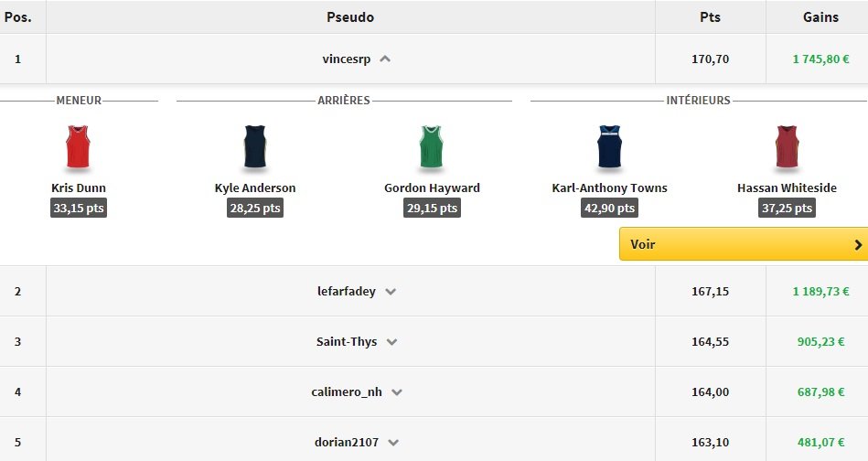
Task: Click the arrow on the Voir button
Action: pos(858,245)
